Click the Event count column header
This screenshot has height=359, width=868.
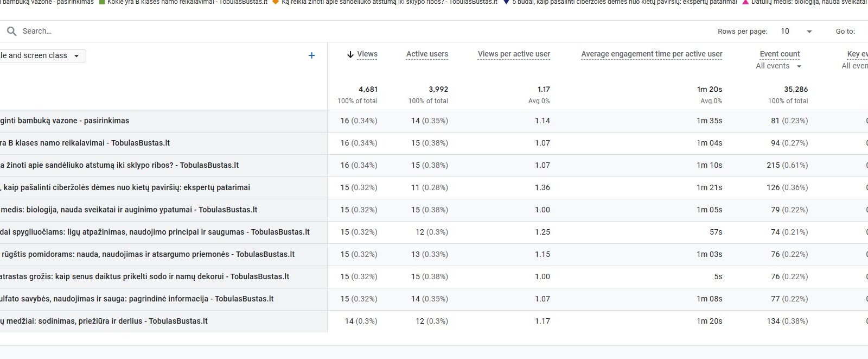[x=780, y=54]
